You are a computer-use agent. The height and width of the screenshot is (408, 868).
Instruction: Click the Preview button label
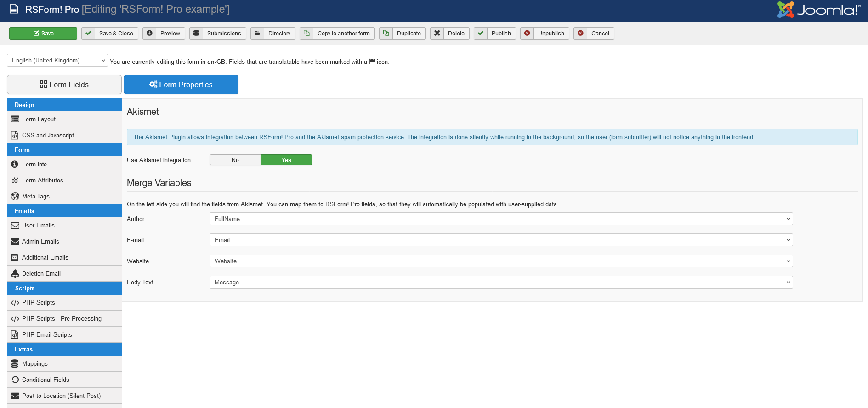170,34
